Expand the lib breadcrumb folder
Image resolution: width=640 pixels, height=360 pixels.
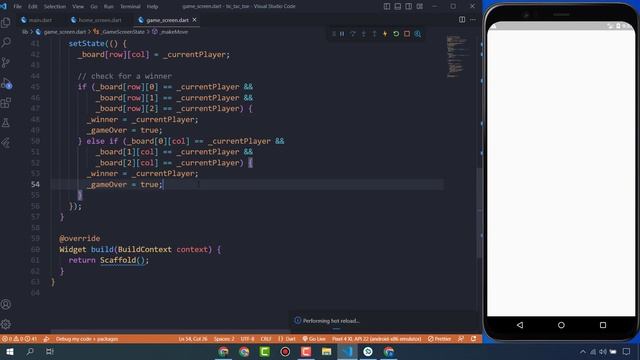coord(25,31)
